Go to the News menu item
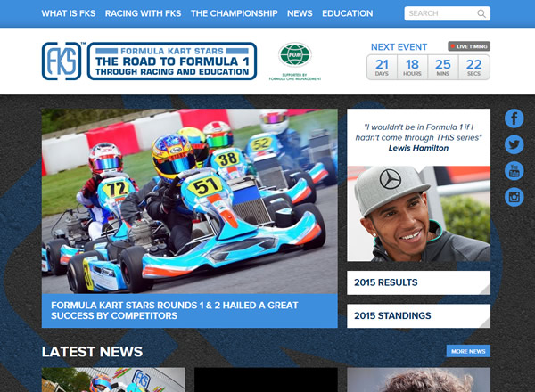Viewport: 535px width, 392px height. point(300,13)
